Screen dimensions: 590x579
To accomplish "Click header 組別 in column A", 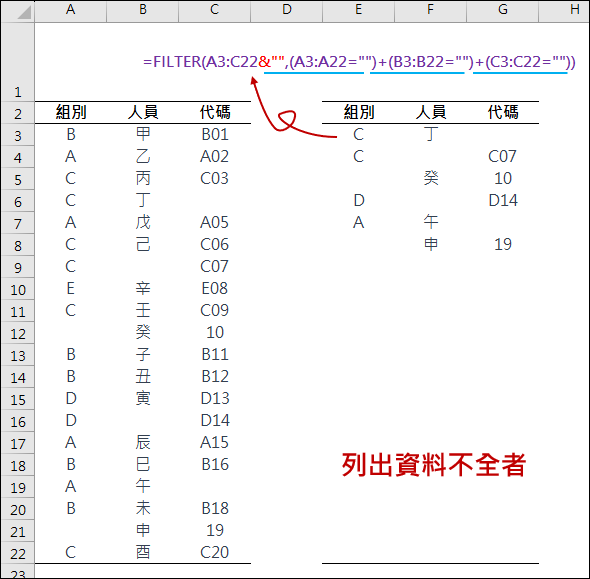I will pos(71,112).
